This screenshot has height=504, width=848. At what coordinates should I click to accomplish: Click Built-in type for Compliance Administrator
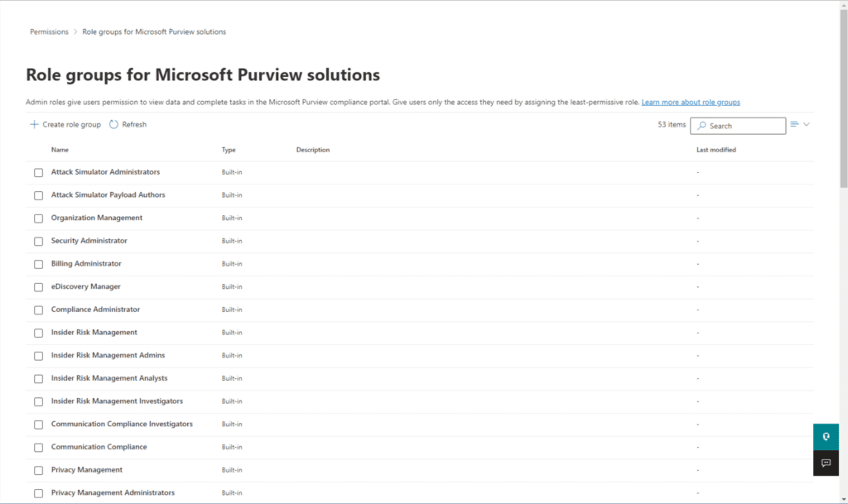232,310
